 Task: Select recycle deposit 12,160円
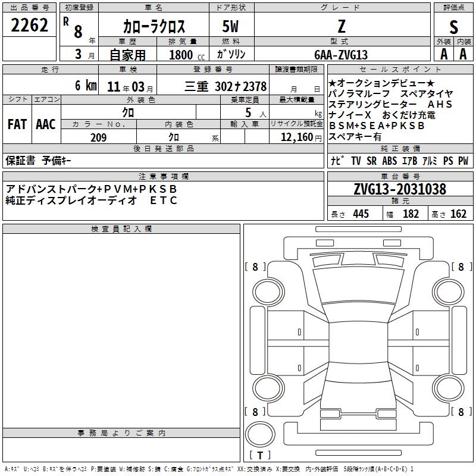pos(301,137)
